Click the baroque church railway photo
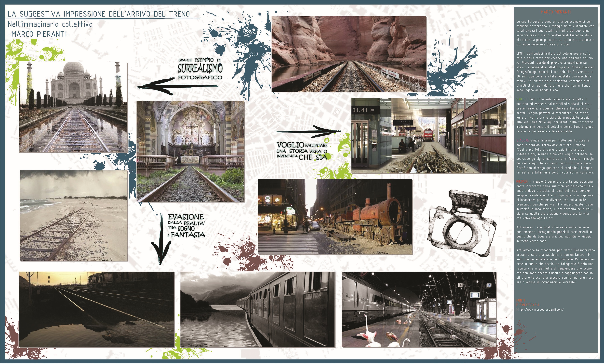 point(190,151)
